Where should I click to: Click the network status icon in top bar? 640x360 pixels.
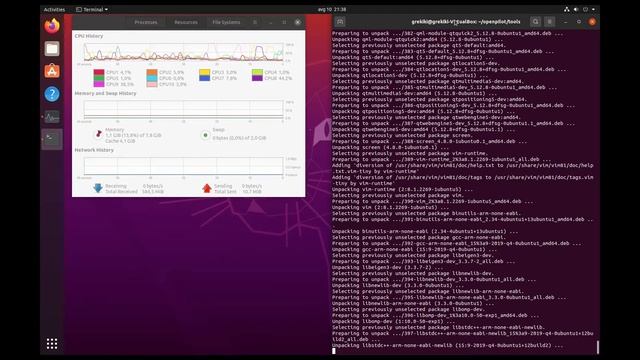point(567,9)
